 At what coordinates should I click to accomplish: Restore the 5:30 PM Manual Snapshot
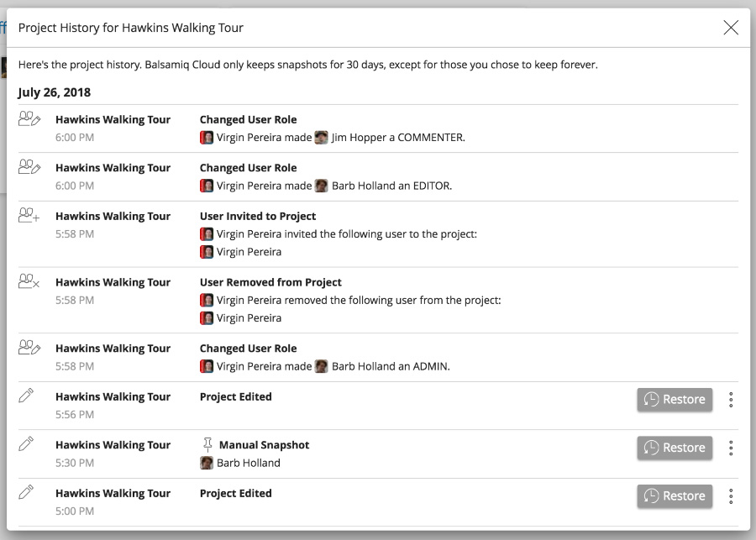[x=675, y=448]
